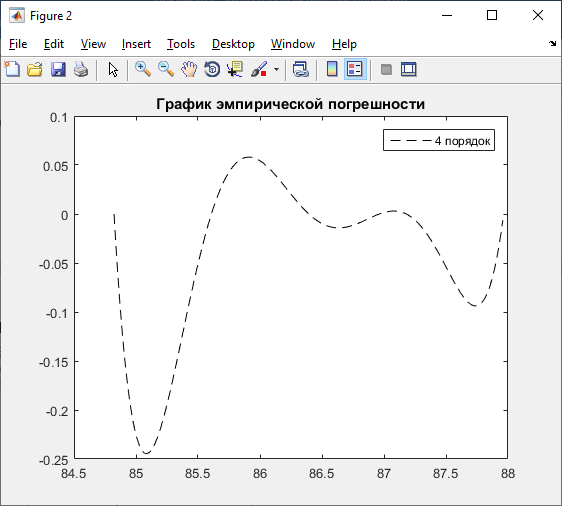Toggle the Insert Legend button
Image resolution: width=562 pixels, height=506 pixels.
[x=355, y=69]
